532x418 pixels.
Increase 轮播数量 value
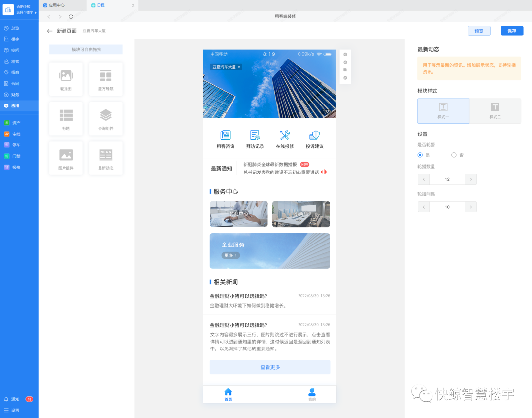point(470,179)
